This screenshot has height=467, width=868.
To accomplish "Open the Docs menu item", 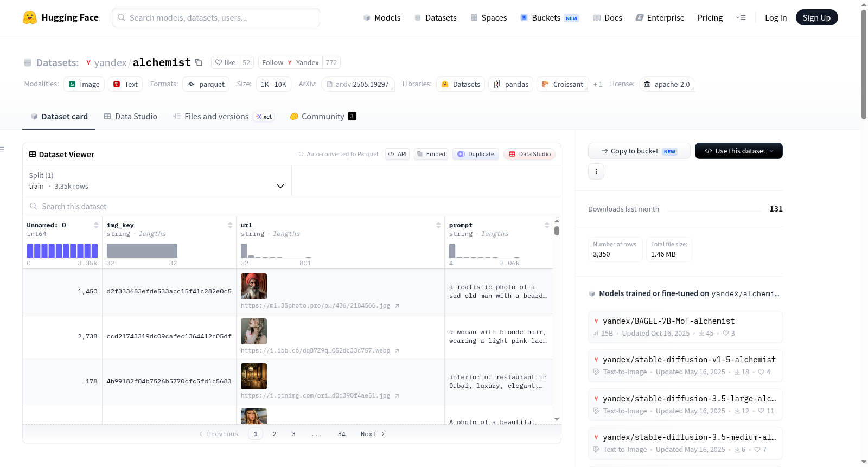I will [x=607, y=17].
